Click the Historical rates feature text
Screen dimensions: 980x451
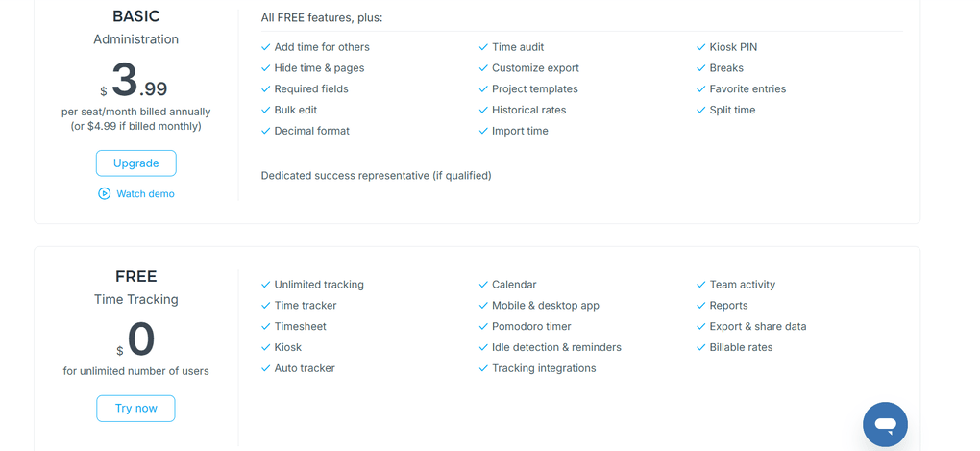coord(528,111)
